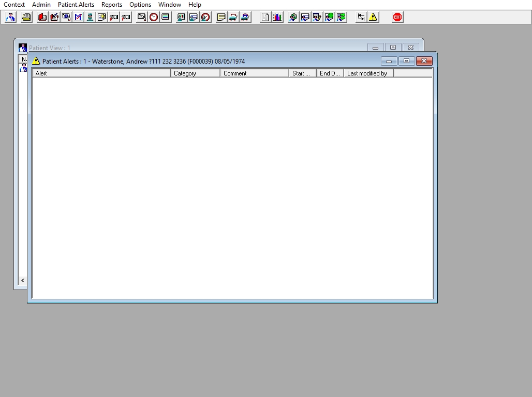Sort by the Alert column header
Viewport: 532px width, 397px height.
click(101, 73)
